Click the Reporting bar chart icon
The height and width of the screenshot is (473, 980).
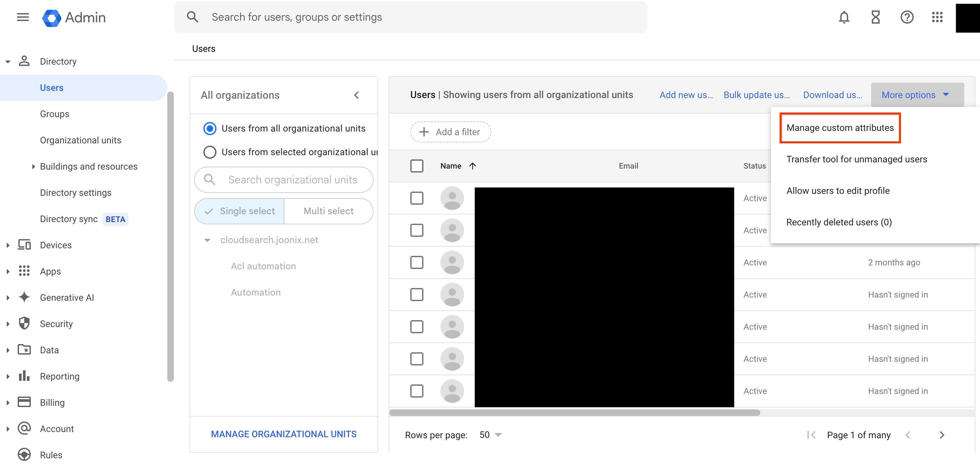(x=24, y=376)
